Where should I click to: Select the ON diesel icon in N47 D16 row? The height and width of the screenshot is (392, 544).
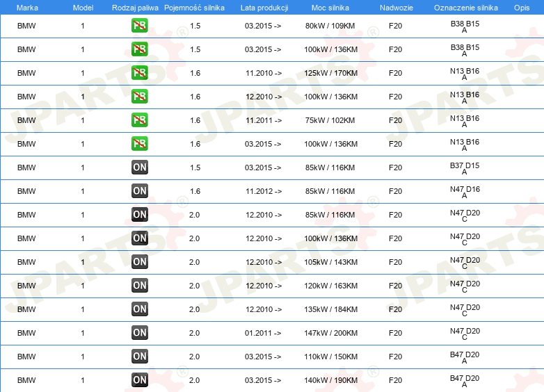[x=139, y=190]
